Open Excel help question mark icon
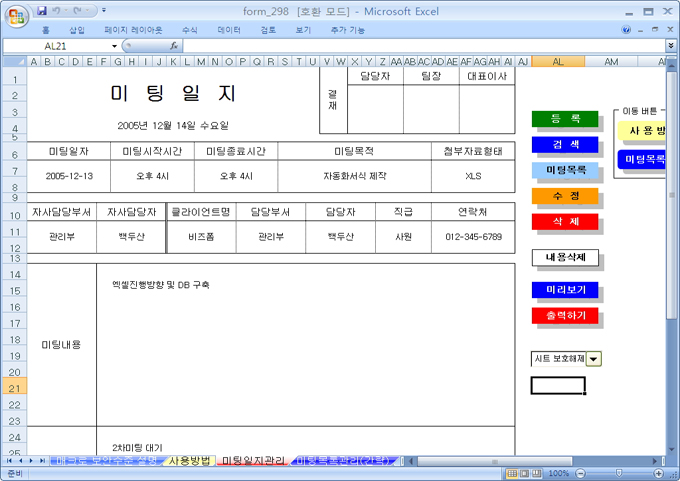The height and width of the screenshot is (481, 680). click(x=627, y=30)
